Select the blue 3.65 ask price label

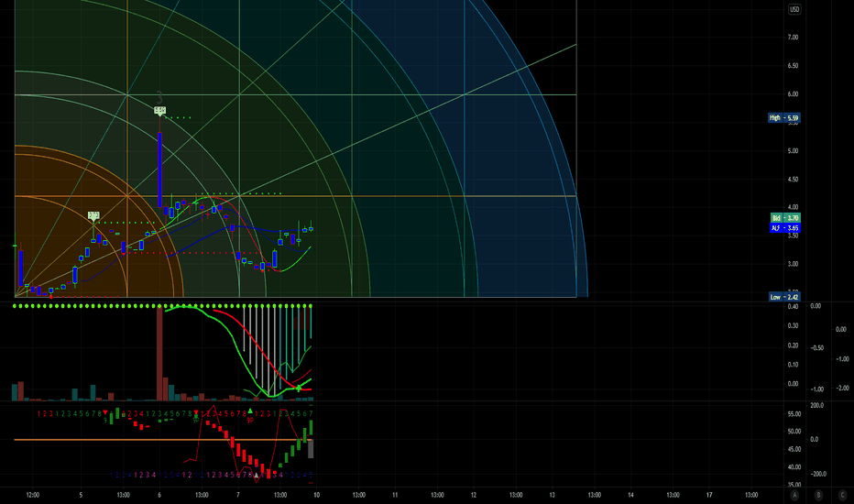[785, 228]
